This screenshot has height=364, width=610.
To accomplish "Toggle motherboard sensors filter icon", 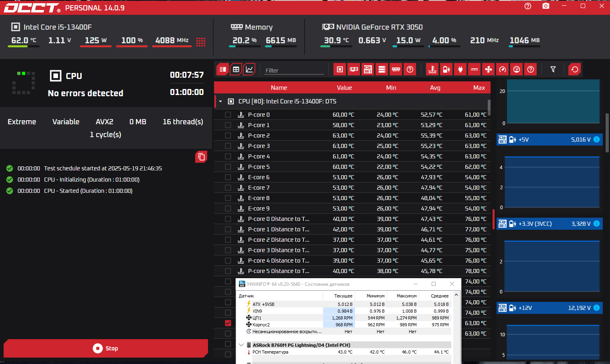I will click(368, 69).
